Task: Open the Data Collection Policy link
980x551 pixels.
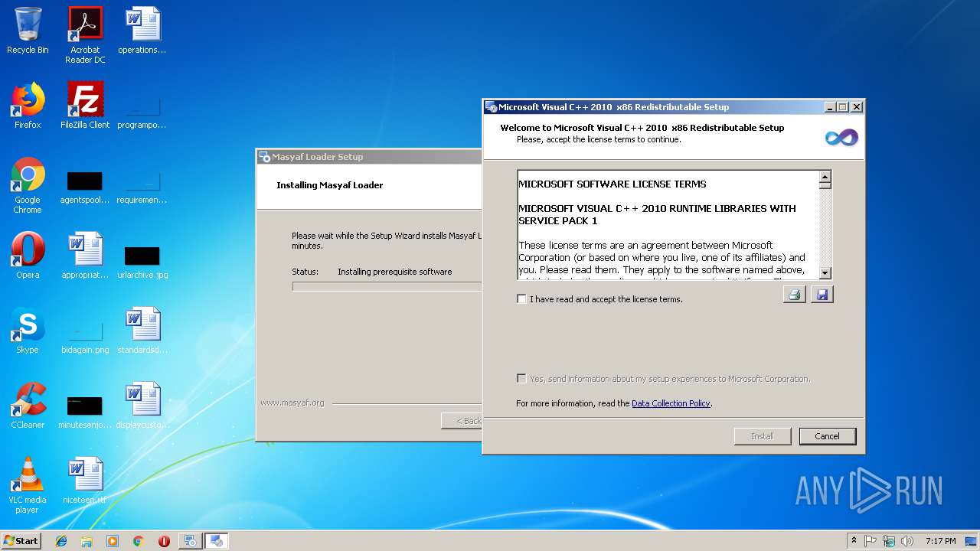Action: pos(671,403)
